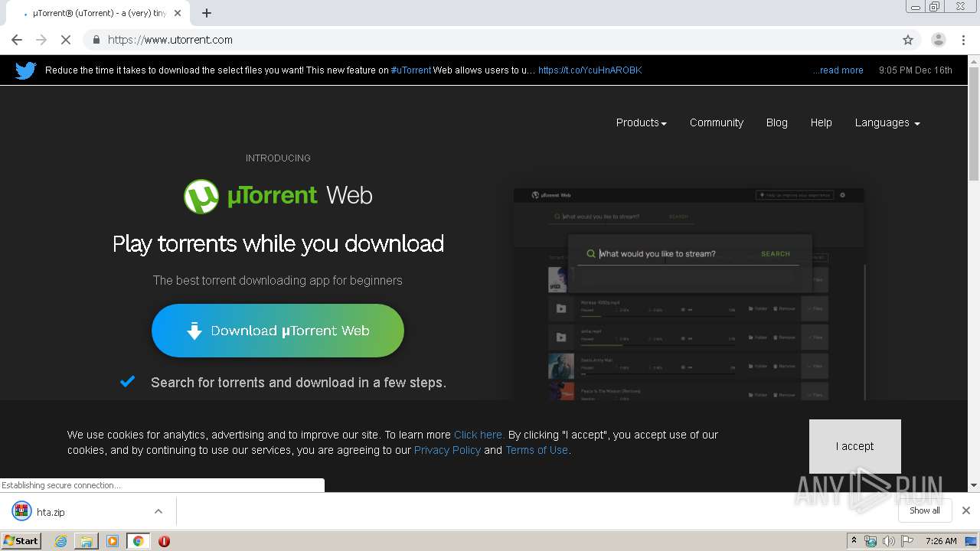This screenshot has height=551, width=980.
Task: Click the '9:05 PM Dec 16th' tweet timestamp
Action: [x=916, y=70]
